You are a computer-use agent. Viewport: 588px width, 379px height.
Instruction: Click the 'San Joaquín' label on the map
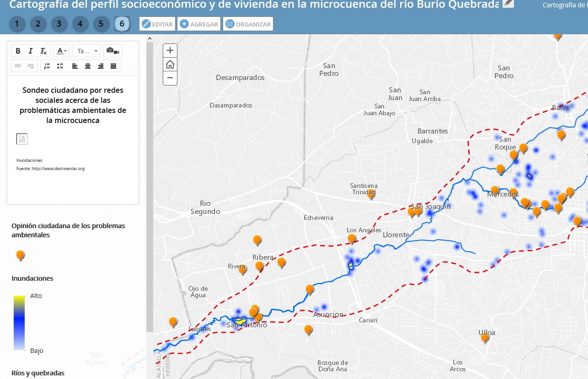click(x=431, y=207)
